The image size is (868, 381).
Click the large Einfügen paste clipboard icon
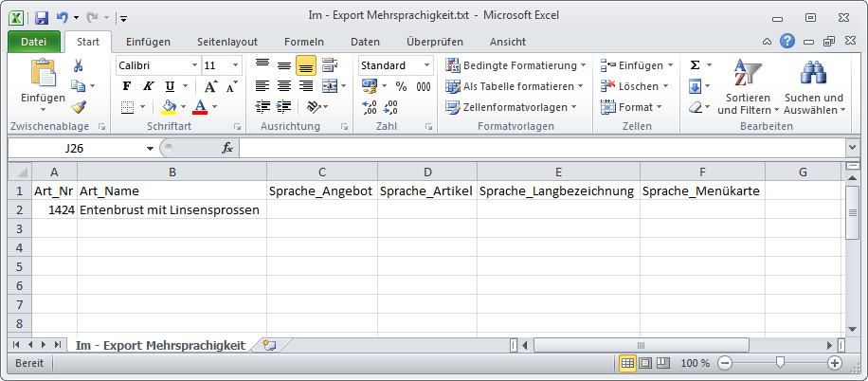(x=44, y=73)
